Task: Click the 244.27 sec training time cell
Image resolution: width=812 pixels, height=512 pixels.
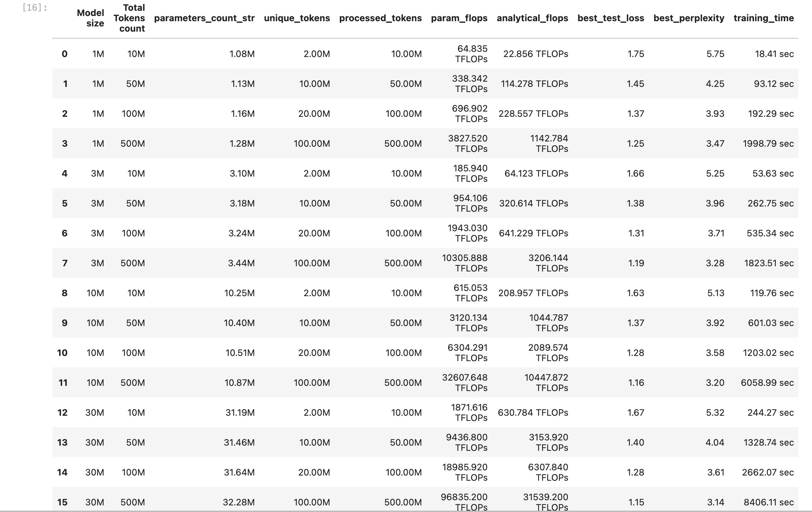Action: coord(771,413)
